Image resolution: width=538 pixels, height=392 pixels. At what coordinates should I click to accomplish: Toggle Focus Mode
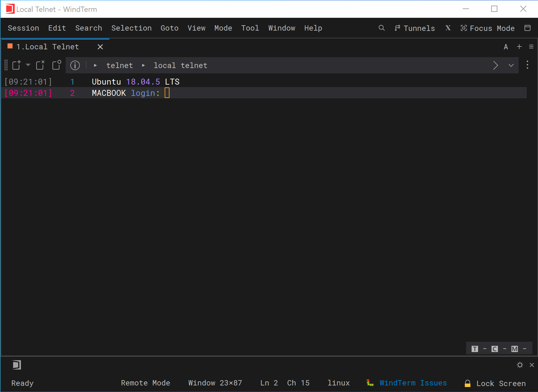tap(487, 28)
